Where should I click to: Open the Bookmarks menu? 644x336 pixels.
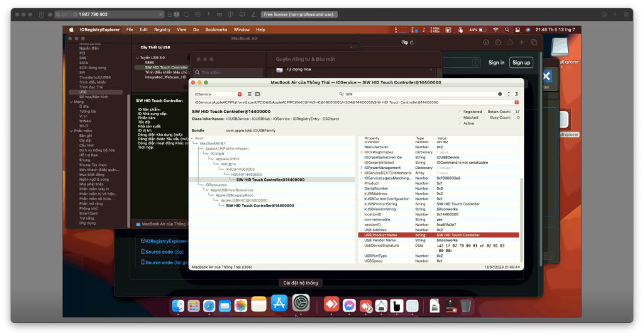pos(216,30)
